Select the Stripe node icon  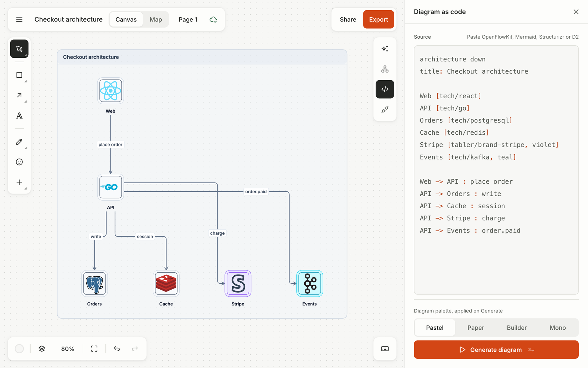[x=238, y=283]
